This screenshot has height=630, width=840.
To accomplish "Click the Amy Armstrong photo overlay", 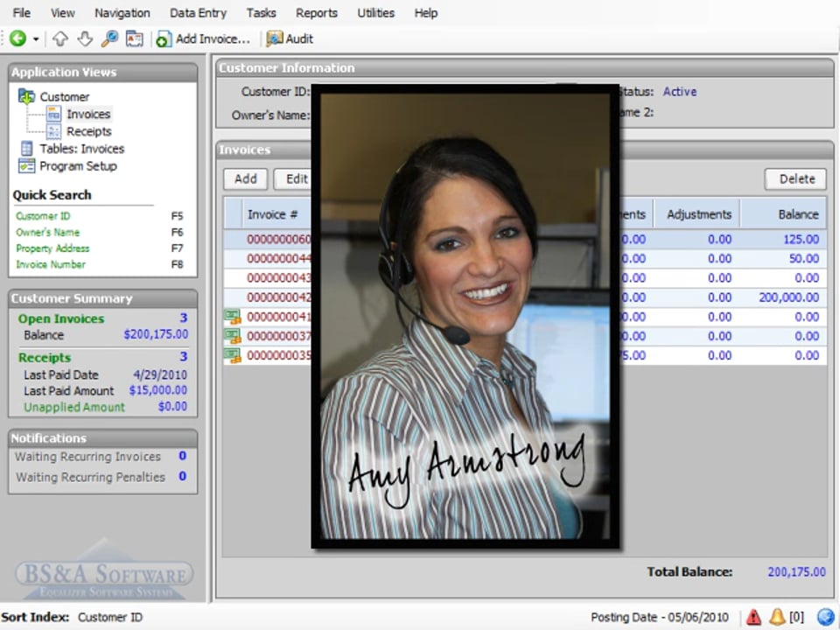I will tap(465, 316).
